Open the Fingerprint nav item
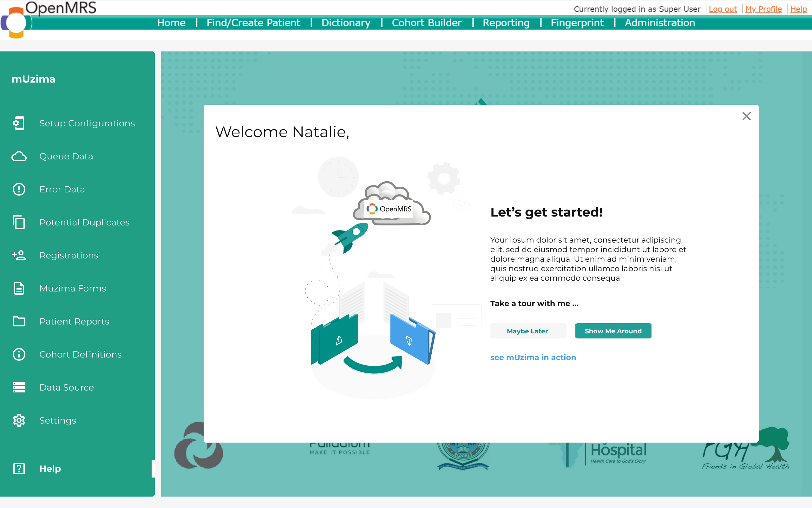This screenshot has width=812, height=508. (x=577, y=23)
